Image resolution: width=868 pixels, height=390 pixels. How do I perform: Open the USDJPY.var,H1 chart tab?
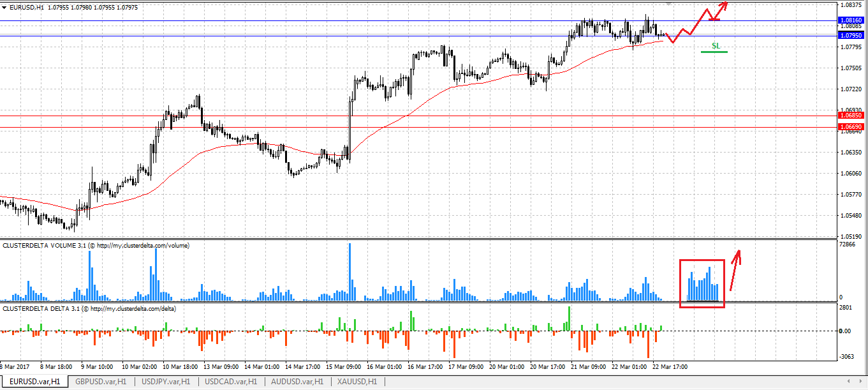pos(166,382)
